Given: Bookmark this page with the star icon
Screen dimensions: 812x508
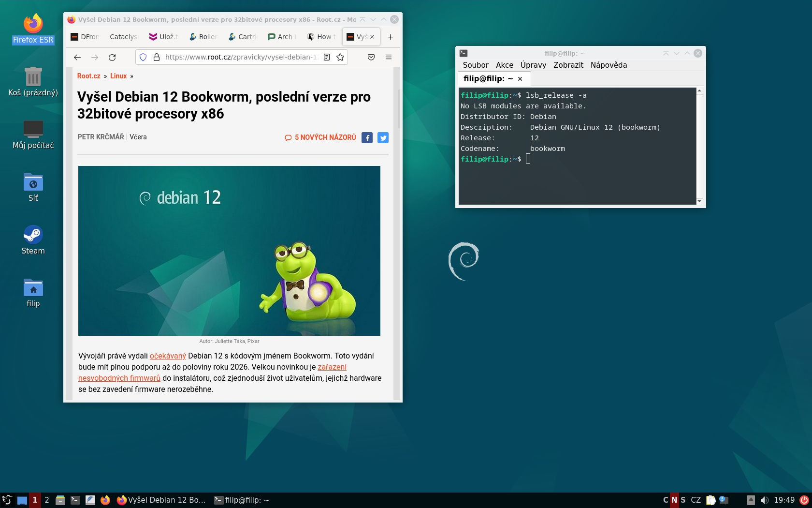Looking at the screenshot, I should point(339,57).
